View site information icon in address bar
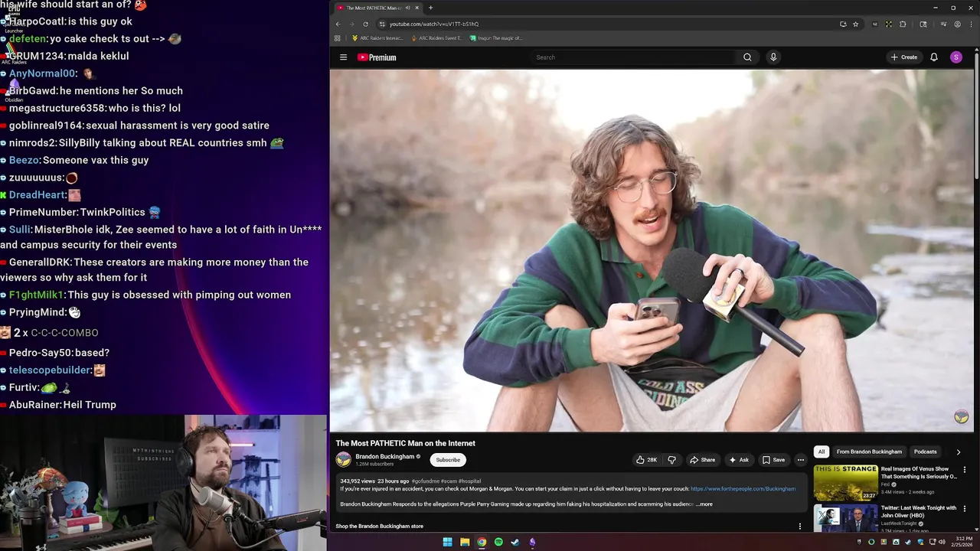The height and width of the screenshot is (551, 980). pos(382,24)
